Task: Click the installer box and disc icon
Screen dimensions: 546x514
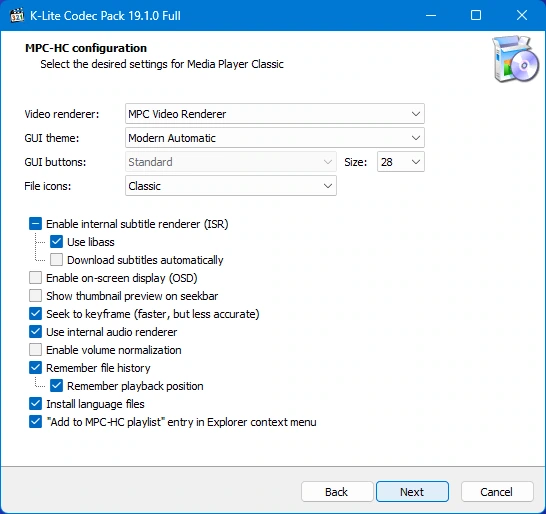Action: [x=515, y=59]
